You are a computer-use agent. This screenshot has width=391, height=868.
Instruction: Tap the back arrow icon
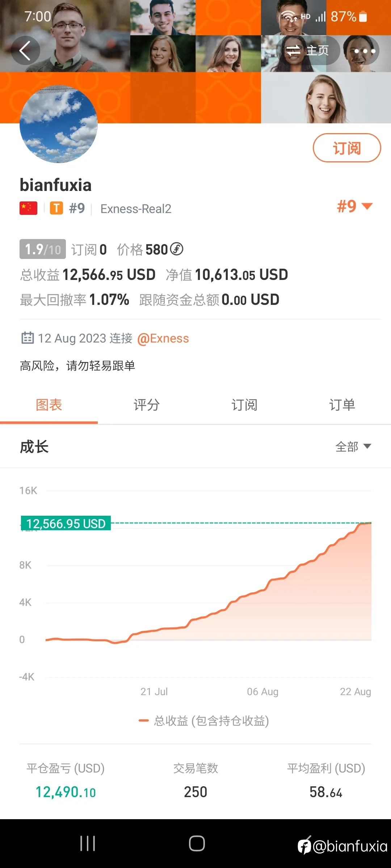(25, 51)
